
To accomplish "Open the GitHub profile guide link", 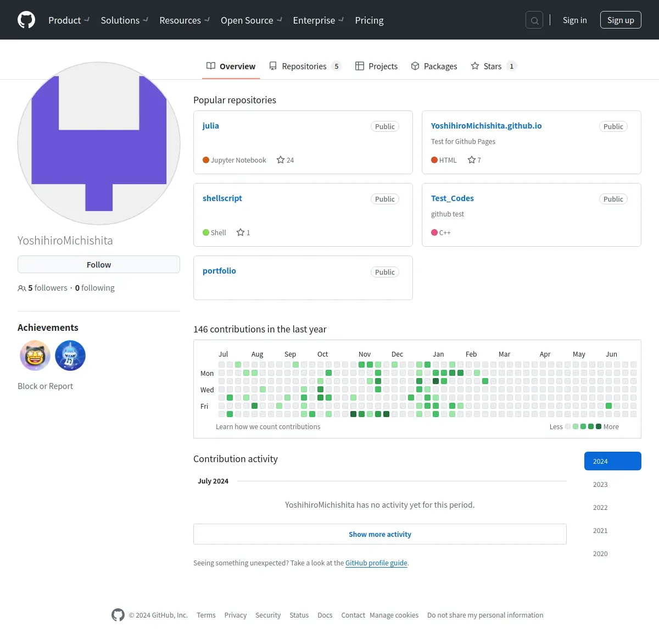I will click(x=376, y=563).
